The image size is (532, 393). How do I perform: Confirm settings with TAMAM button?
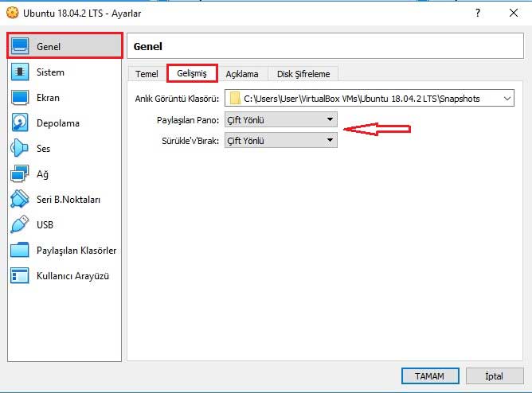[430, 376]
